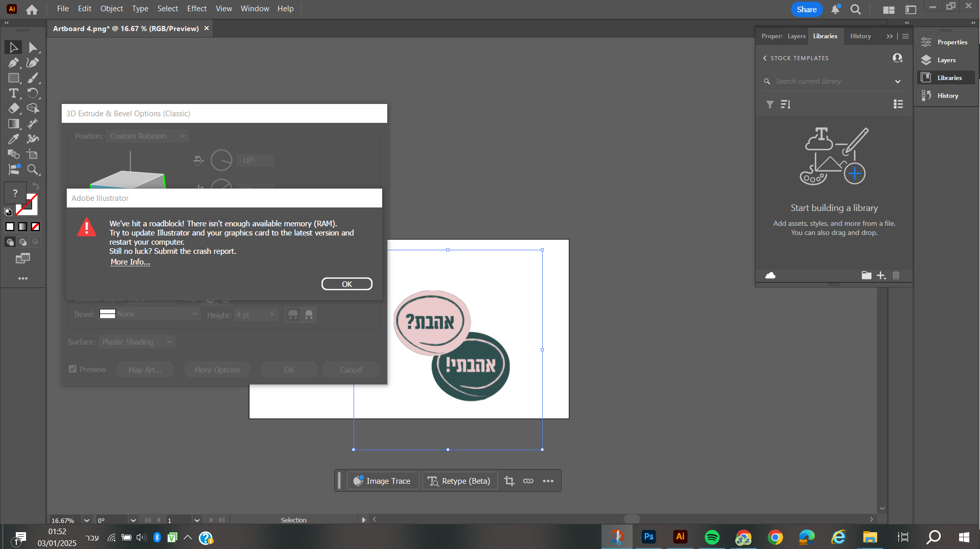Switch to the History panel tab

[x=861, y=36]
